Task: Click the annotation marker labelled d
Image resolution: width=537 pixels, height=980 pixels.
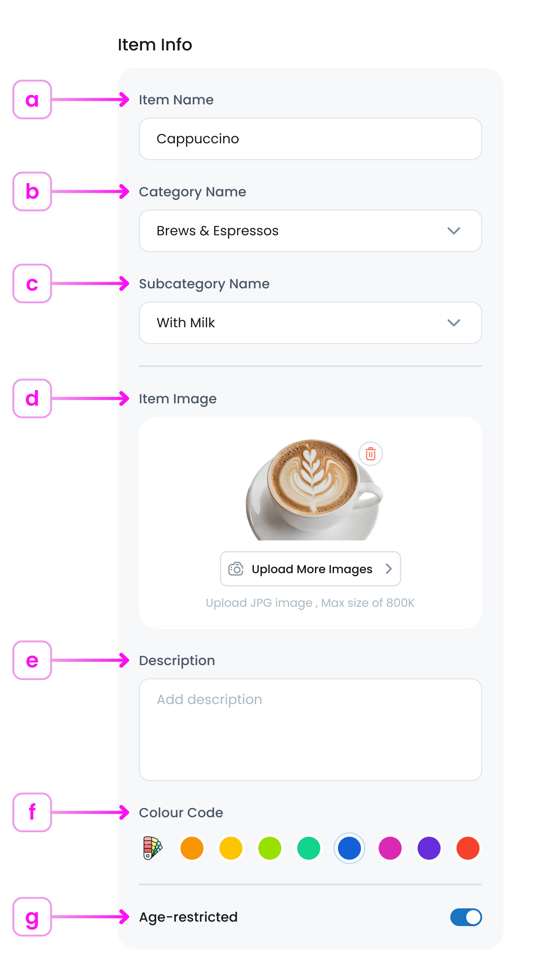Action: 32,398
